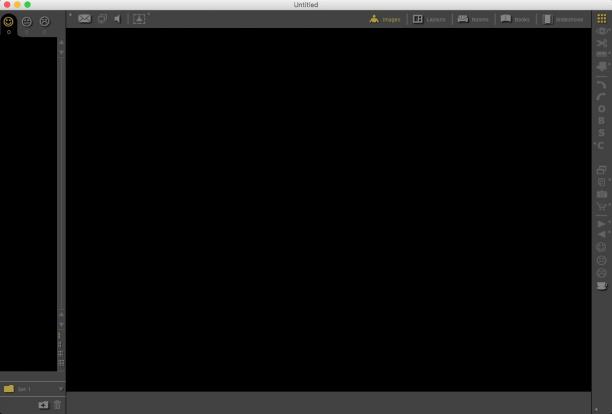This screenshot has height=414, width=612.
Task: Click the trash delete icon
Action: [x=57, y=405]
